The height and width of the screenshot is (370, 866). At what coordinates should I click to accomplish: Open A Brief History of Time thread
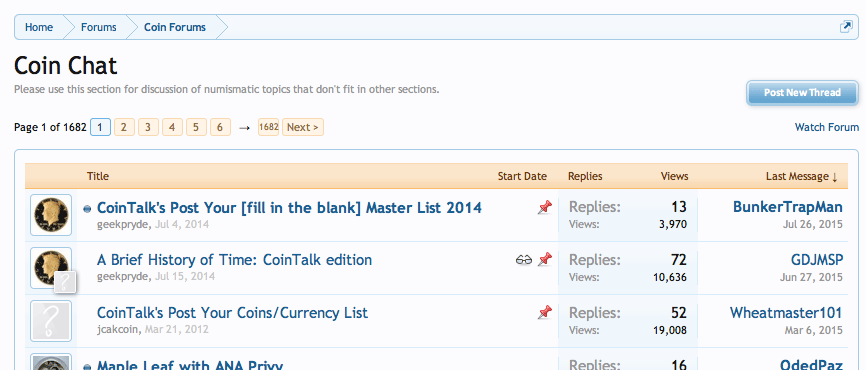[x=234, y=260]
